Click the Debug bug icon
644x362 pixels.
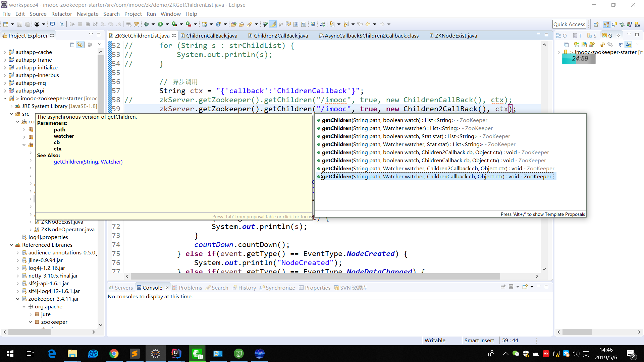pyautogui.click(x=147, y=24)
